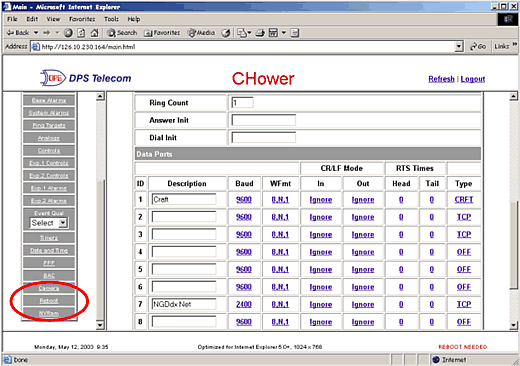Click the browser Forward arrow icon
This screenshot has width=520, height=366.
[x=47, y=33]
